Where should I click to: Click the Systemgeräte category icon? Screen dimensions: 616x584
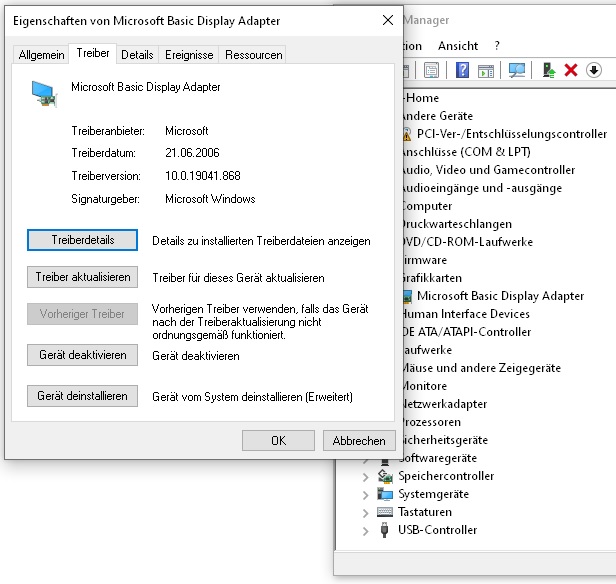[385, 494]
